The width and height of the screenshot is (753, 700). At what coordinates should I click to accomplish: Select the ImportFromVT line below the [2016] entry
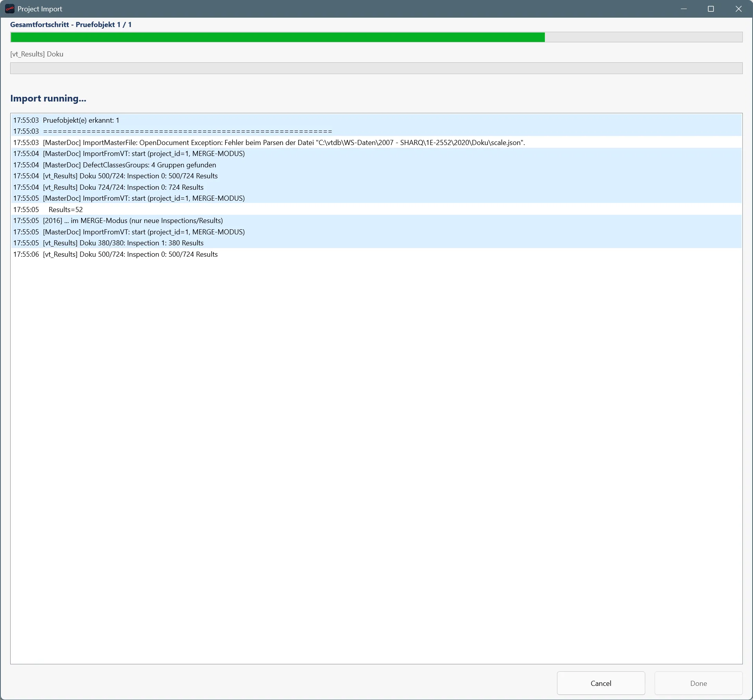coord(376,232)
